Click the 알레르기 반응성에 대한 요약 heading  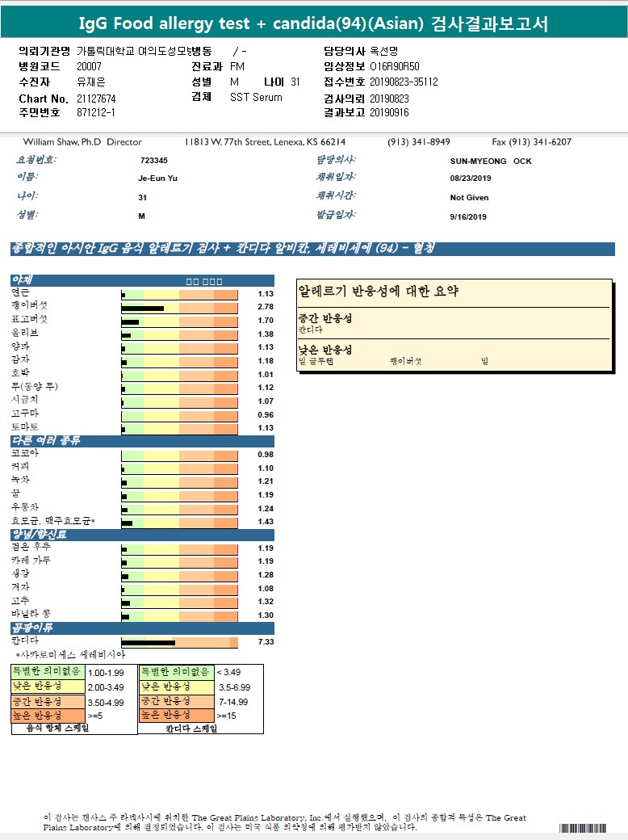click(x=378, y=291)
